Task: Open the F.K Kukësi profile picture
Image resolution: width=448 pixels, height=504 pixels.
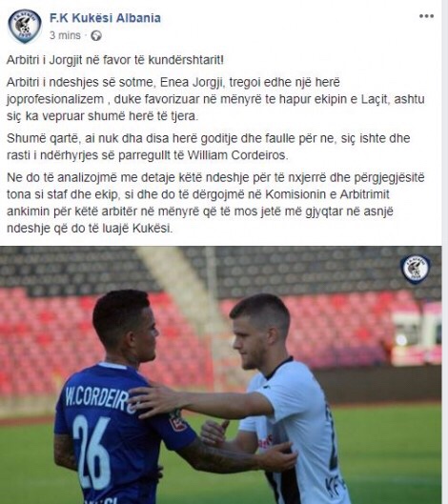Action: coord(25,27)
